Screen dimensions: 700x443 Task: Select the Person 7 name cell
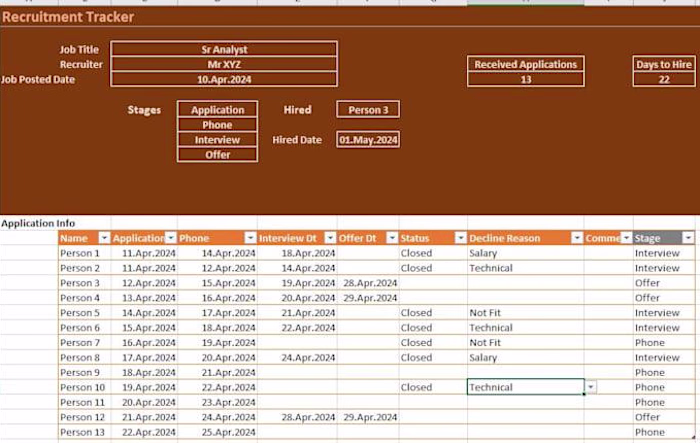[x=84, y=343]
